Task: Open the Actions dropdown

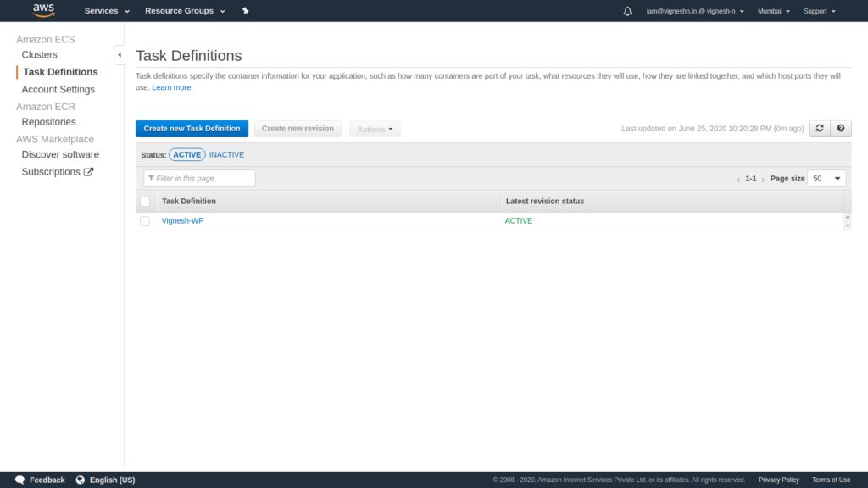Action: tap(375, 129)
